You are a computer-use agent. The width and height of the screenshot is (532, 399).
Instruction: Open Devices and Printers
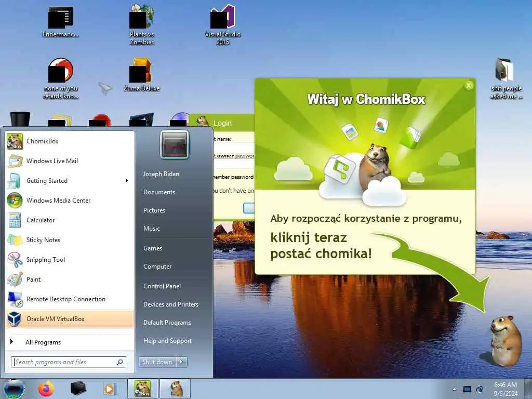170,304
